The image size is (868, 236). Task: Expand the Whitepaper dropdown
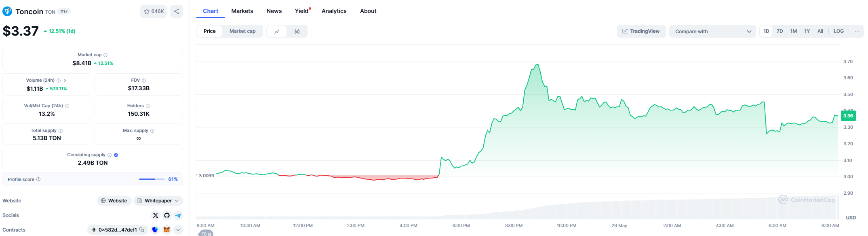[x=158, y=201]
